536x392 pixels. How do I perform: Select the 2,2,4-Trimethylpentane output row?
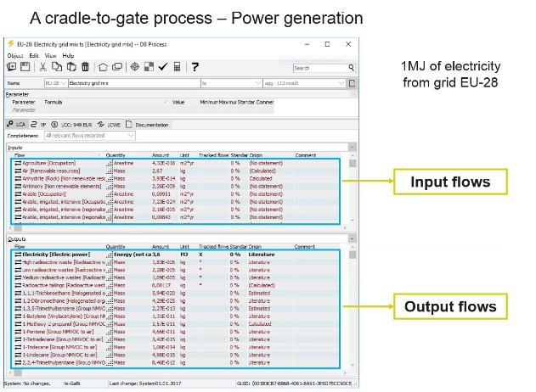[175, 362]
